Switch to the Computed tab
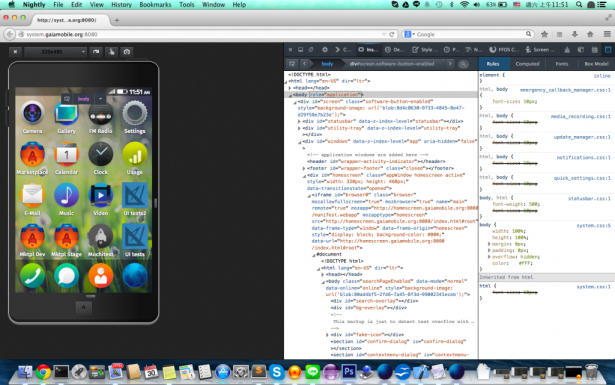615x385 pixels. click(x=527, y=64)
